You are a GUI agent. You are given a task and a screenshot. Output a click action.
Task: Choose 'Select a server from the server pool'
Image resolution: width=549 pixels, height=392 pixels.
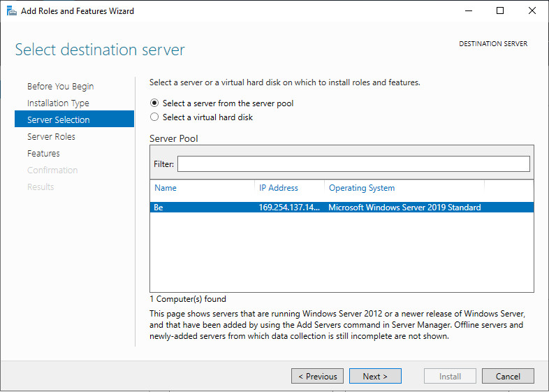[x=155, y=103]
